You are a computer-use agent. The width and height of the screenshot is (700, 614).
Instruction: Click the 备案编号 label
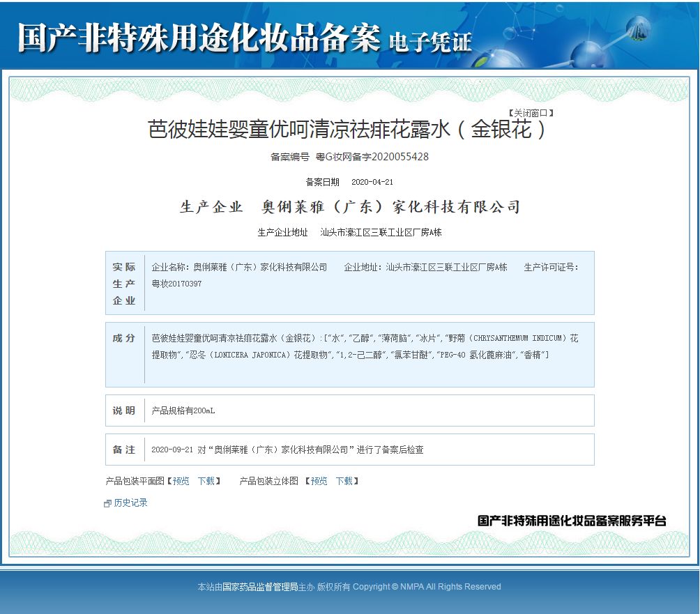(x=290, y=157)
